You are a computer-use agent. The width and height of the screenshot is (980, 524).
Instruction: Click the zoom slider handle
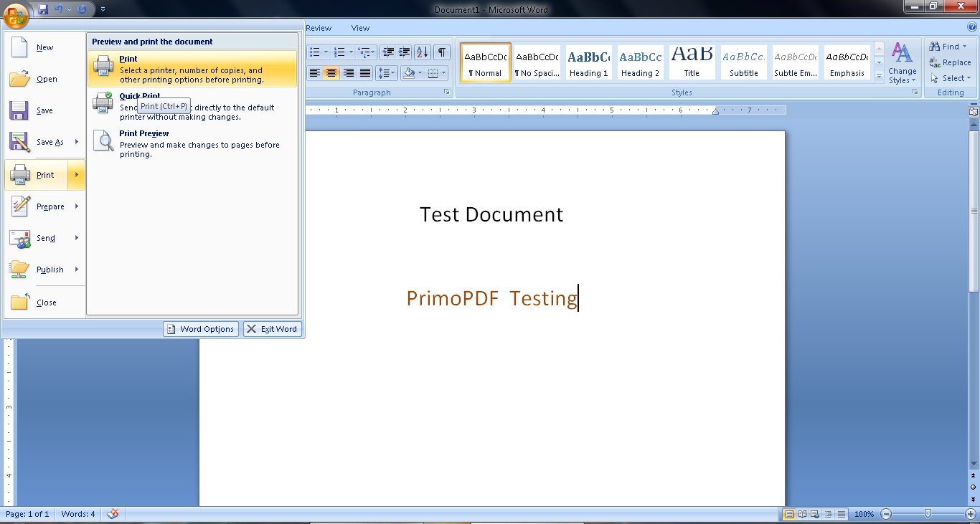pos(928,514)
